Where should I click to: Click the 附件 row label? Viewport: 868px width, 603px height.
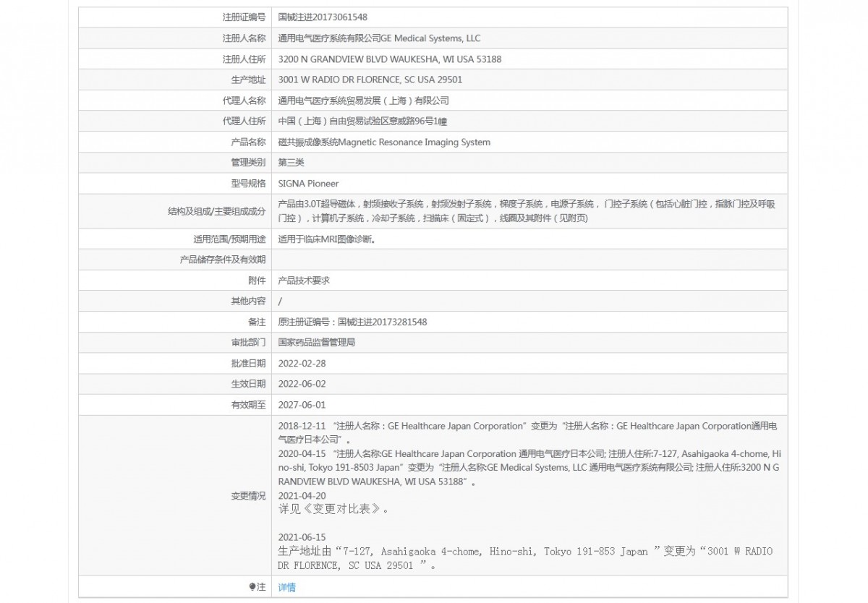(257, 281)
